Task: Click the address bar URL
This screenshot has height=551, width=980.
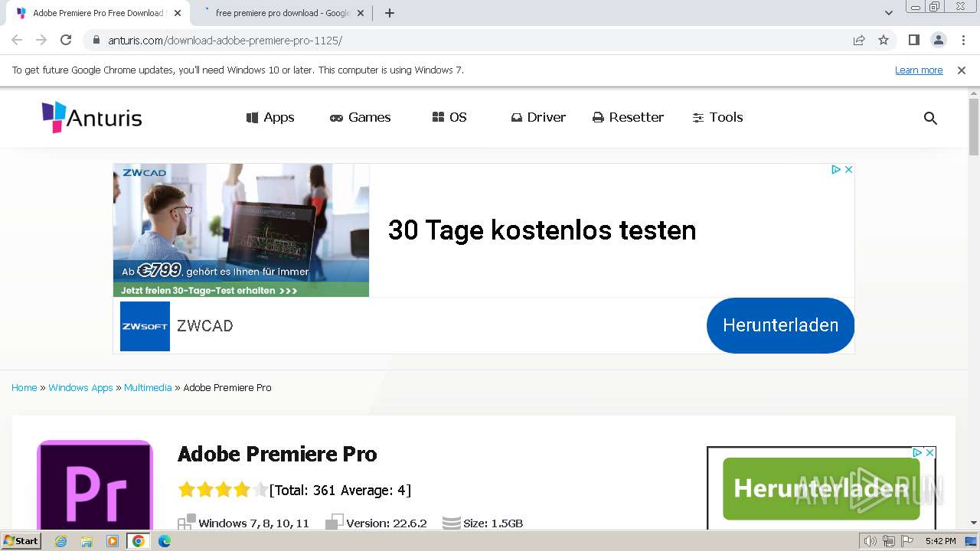Action: click(225, 40)
